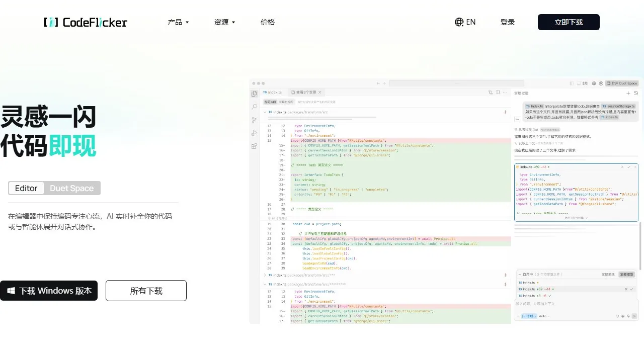The image size is (644, 362).
Task: Open Run and Debug icon in editor sidebar
Action: [254, 133]
